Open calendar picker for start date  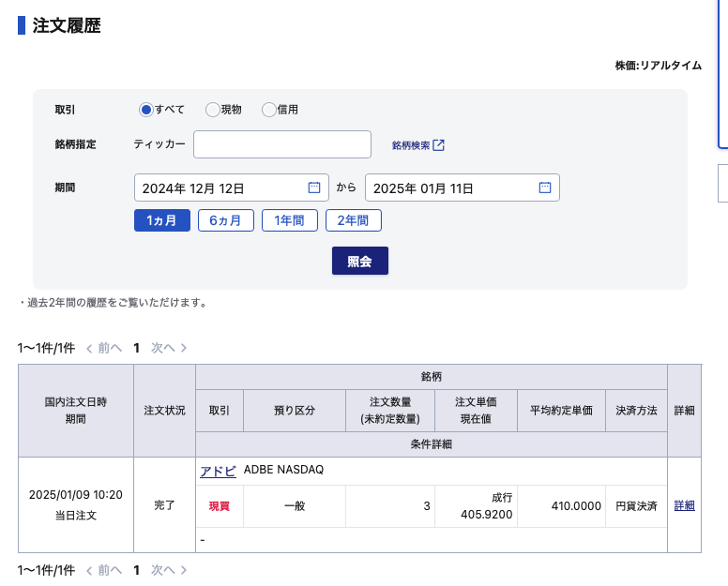pyautogui.click(x=314, y=188)
